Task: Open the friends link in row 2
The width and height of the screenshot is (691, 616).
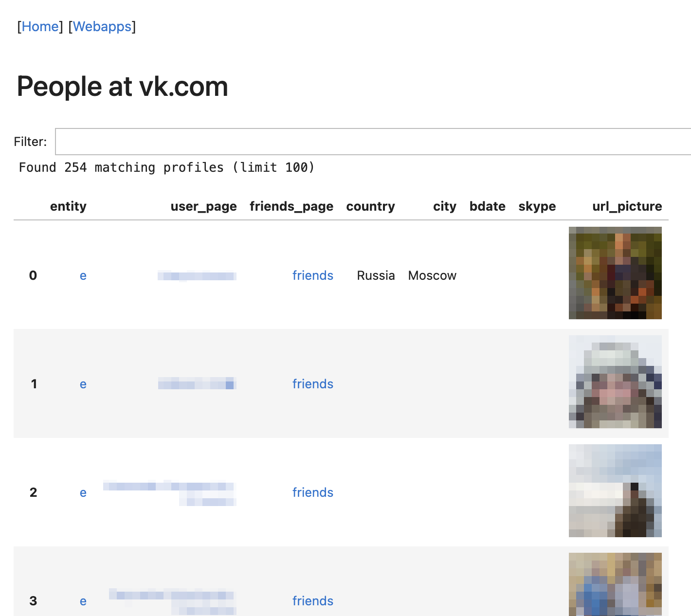Action: (312, 493)
